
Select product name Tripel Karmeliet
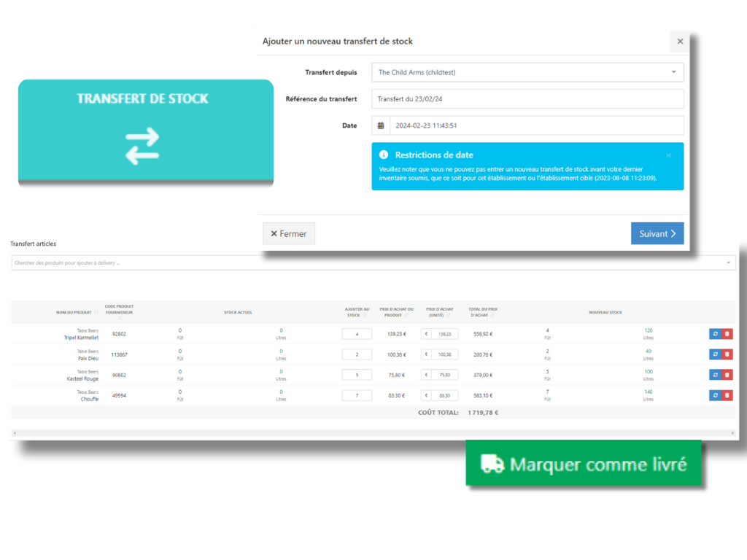(x=81, y=338)
